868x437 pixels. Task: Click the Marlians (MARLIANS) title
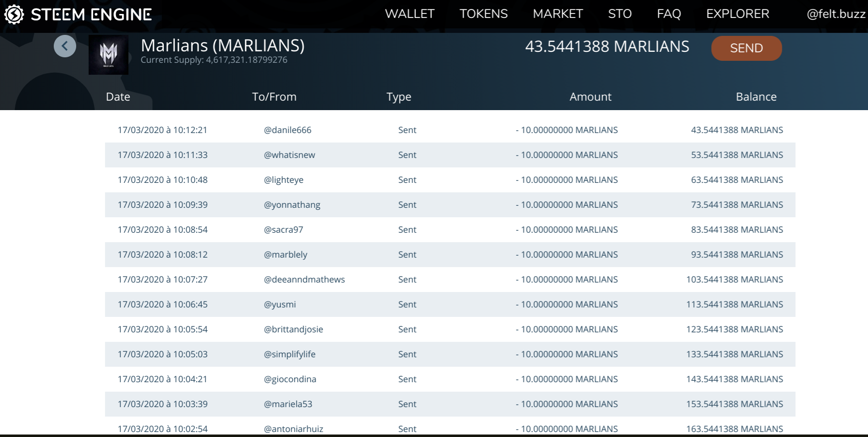coord(223,46)
